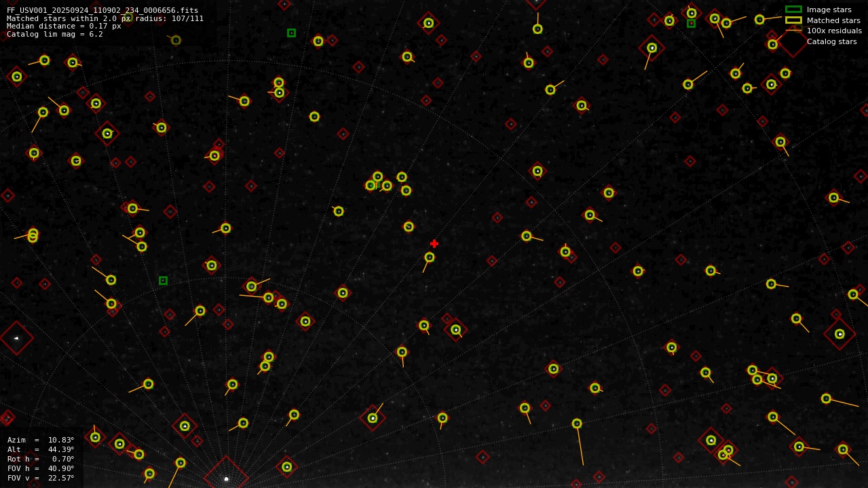Click the 'Catalog stars' legend label
Viewport: 868px width, 488px height.
tap(832, 41)
